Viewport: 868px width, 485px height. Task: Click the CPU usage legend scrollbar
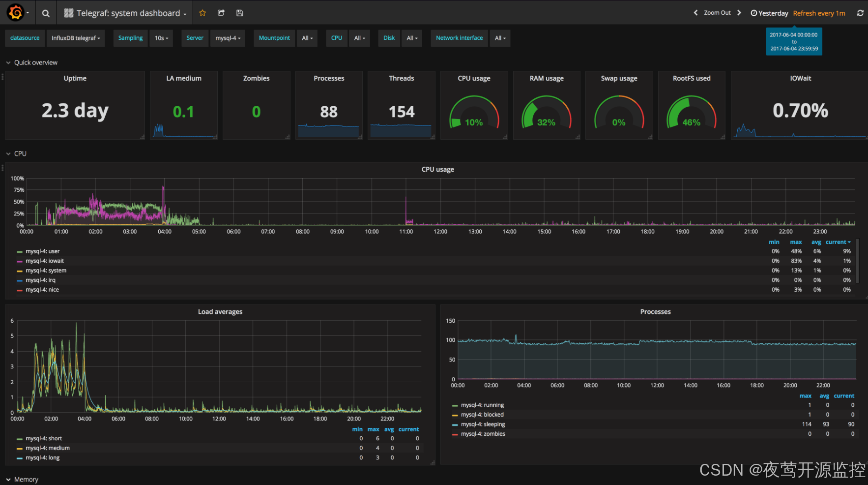coord(858,261)
